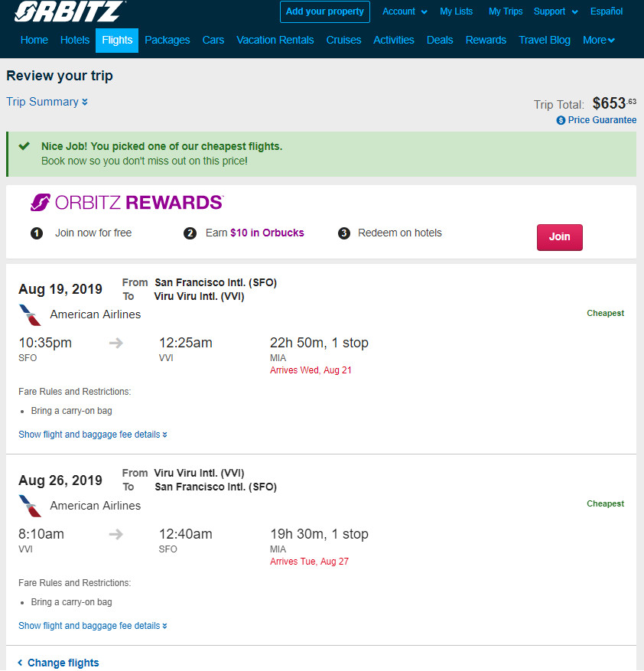Expand the Trip Summary section
Viewport: 644px width, 671px height.
coord(47,102)
